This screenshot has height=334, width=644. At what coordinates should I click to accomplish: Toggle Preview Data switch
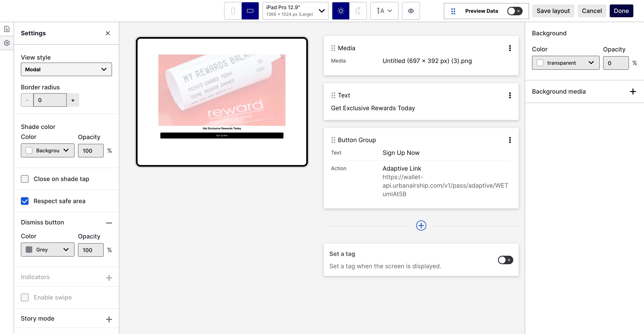pos(515,11)
